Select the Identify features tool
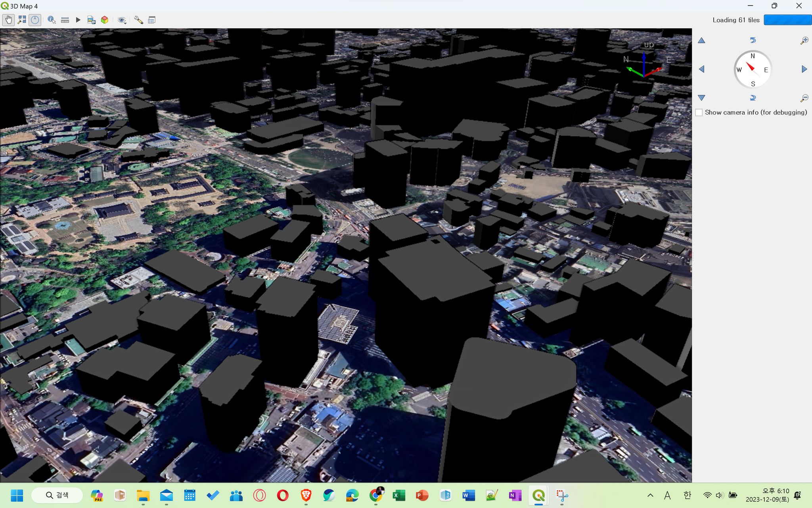Viewport: 812px width, 508px height. [52, 20]
